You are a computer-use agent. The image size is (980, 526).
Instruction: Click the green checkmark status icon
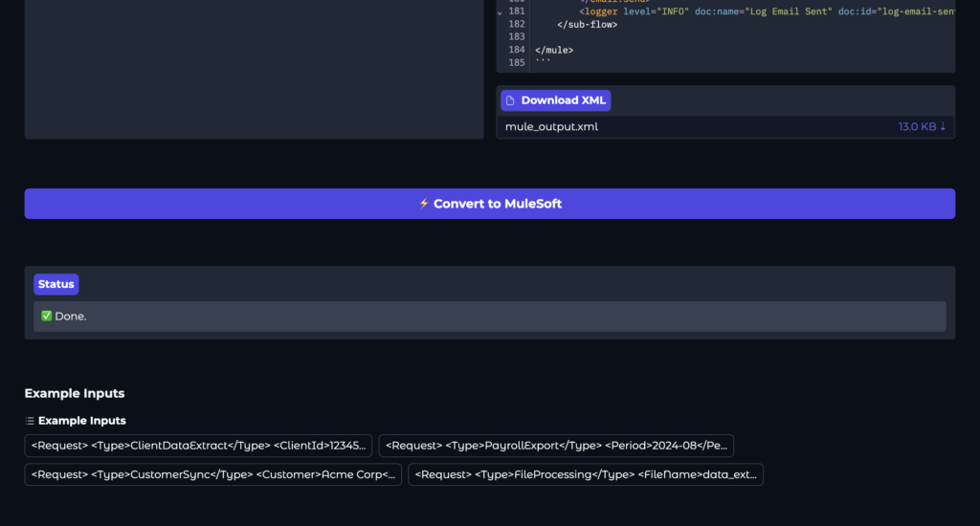[46, 317]
